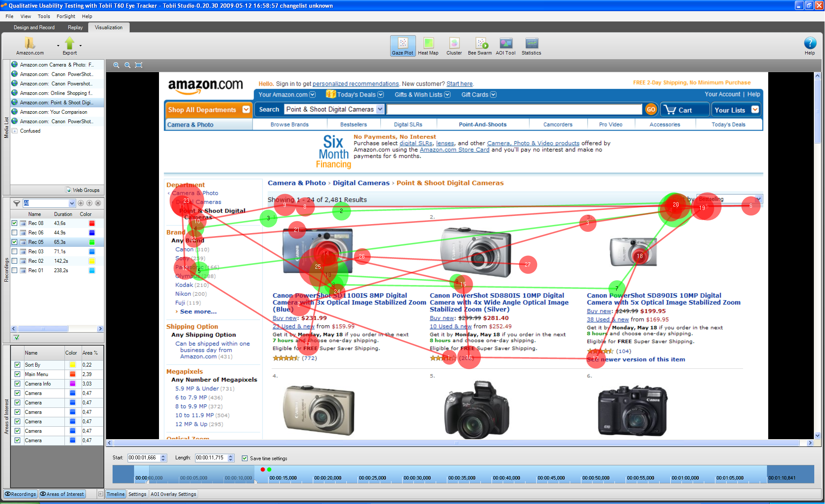Image resolution: width=825 pixels, height=504 pixels.
Task: Open the Cluster visualization
Action: click(x=454, y=46)
